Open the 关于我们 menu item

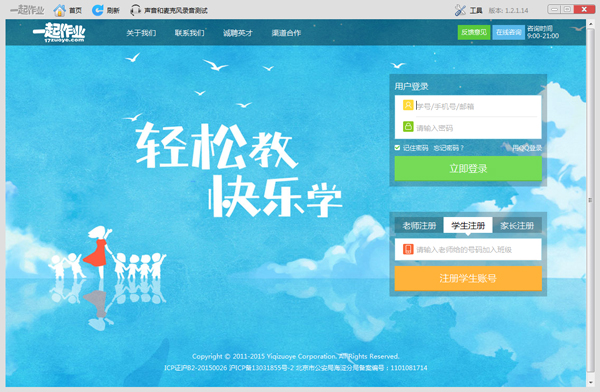coord(141,33)
